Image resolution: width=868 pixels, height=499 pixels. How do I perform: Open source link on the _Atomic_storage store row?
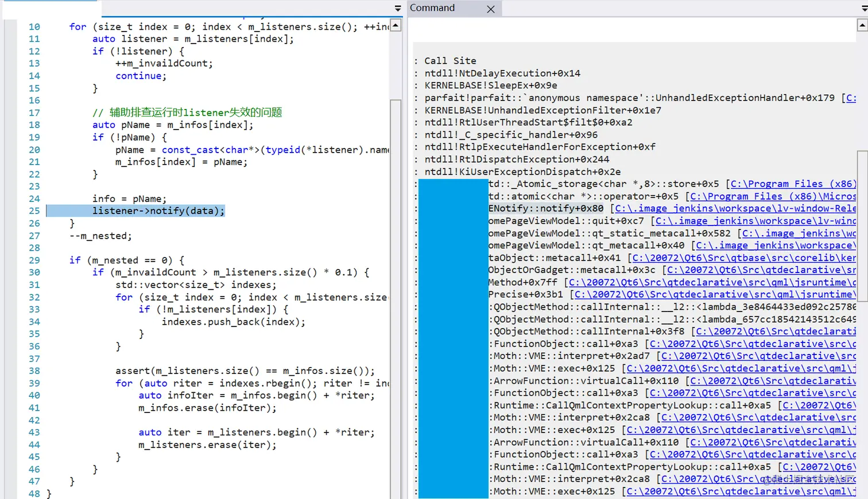pos(793,184)
